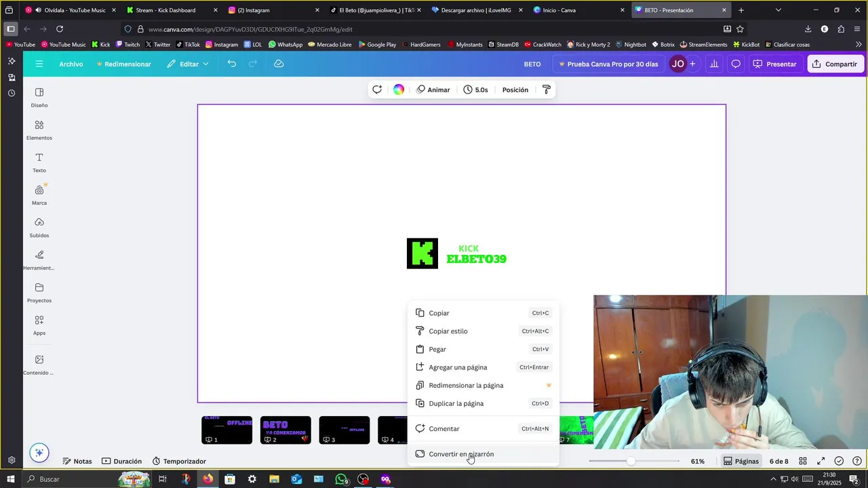Open WhatsApp from the taskbar

(x=341, y=479)
